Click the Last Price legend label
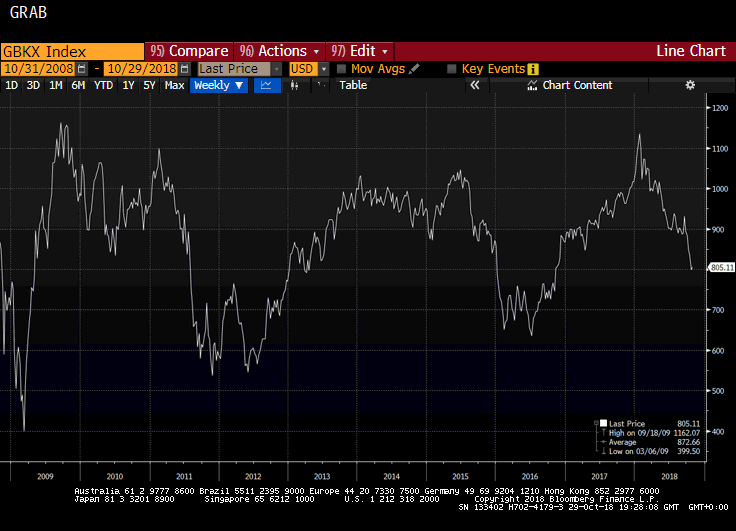The height and width of the screenshot is (531, 736). 627,423
